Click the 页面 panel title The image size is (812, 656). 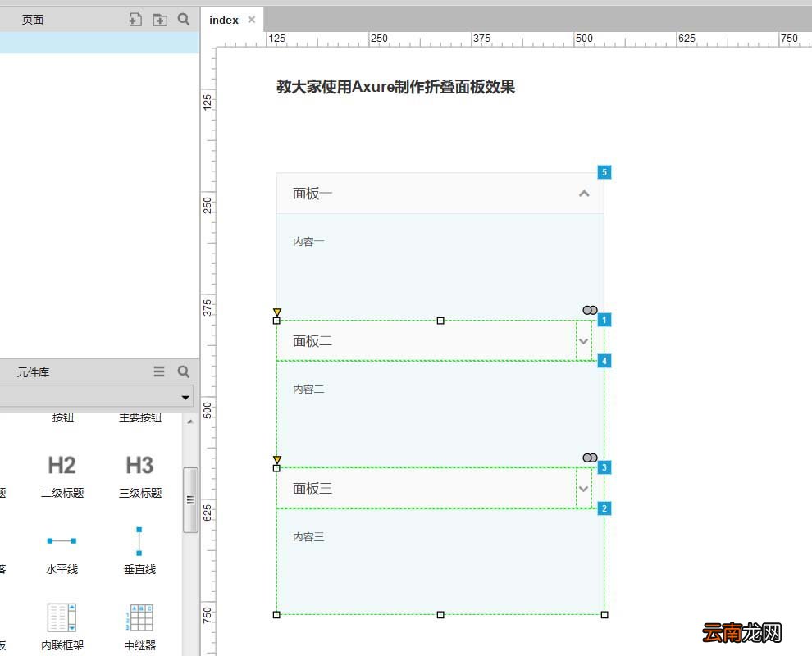[x=33, y=20]
